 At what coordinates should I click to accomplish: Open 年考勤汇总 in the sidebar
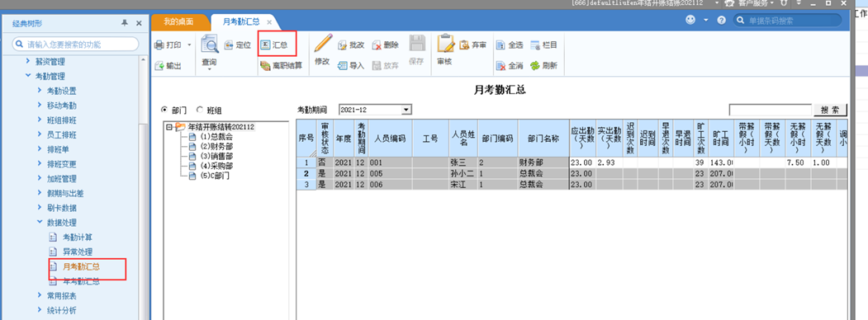pyautogui.click(x=81, y=281)
